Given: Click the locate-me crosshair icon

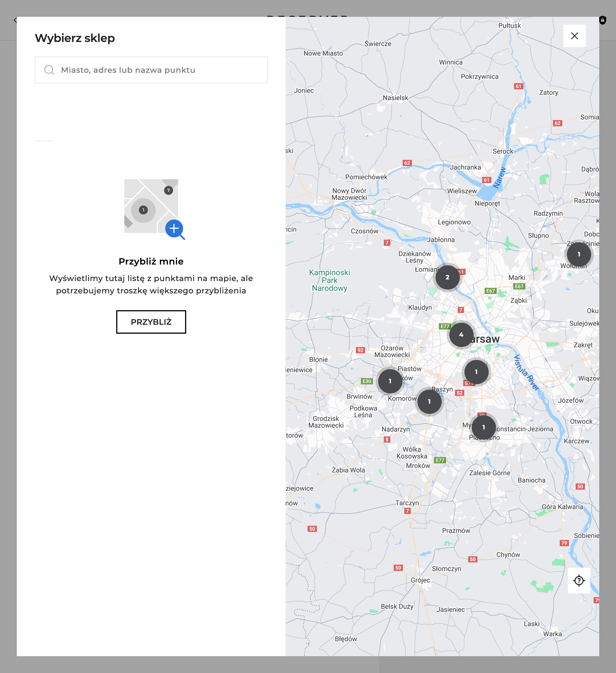Looking at the screenshot, I should tap(578, 581).
